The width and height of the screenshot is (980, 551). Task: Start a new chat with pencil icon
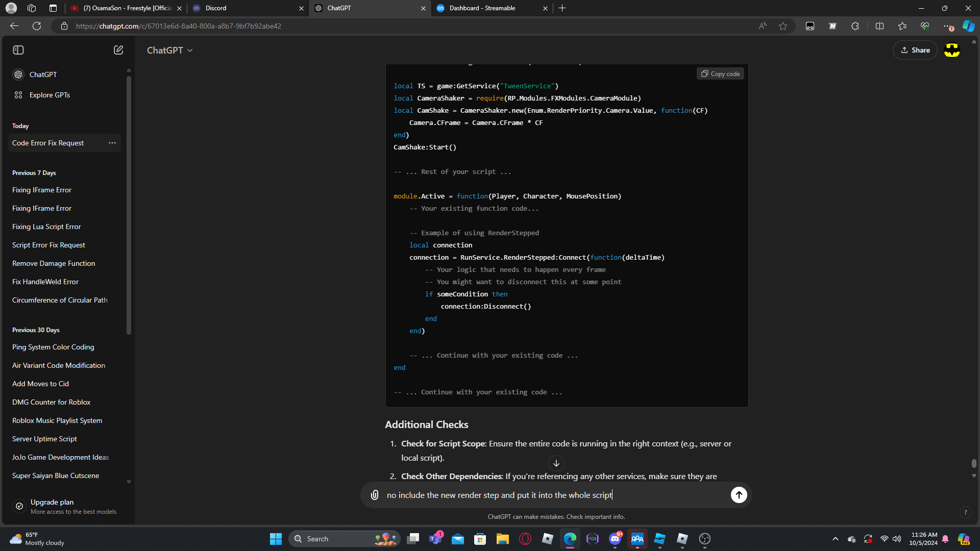tap(118, 50)
